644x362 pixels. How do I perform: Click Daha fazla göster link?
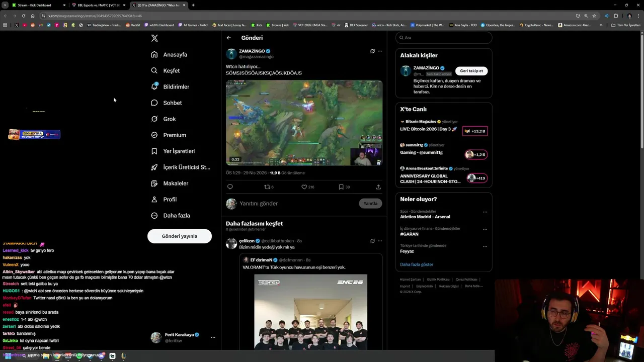tap(417, 264)
